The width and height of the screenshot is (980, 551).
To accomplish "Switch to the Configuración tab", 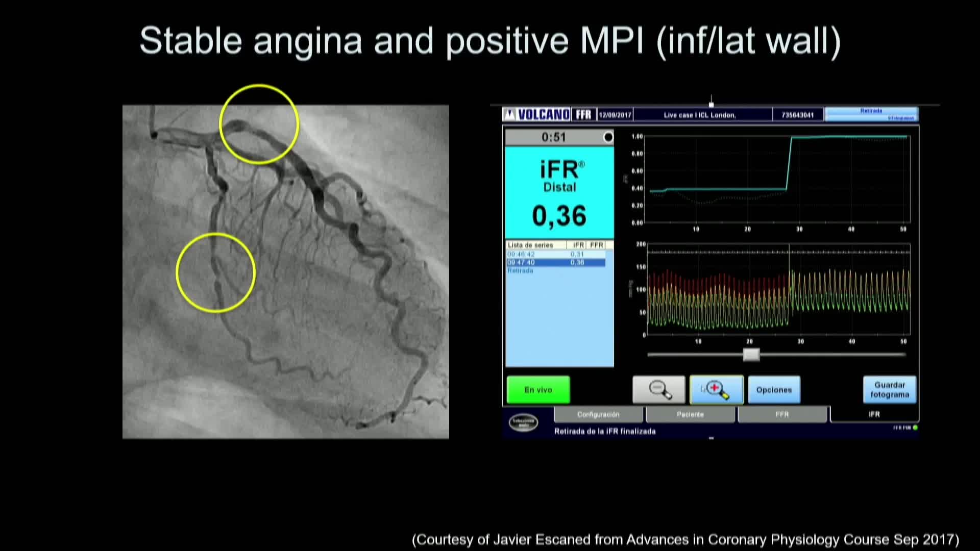I will tap(598, 414).
